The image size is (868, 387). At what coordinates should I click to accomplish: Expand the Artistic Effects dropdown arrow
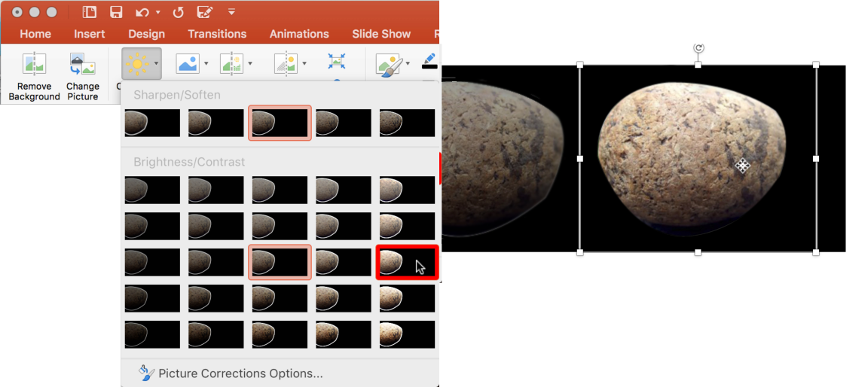tap(250, 63)
